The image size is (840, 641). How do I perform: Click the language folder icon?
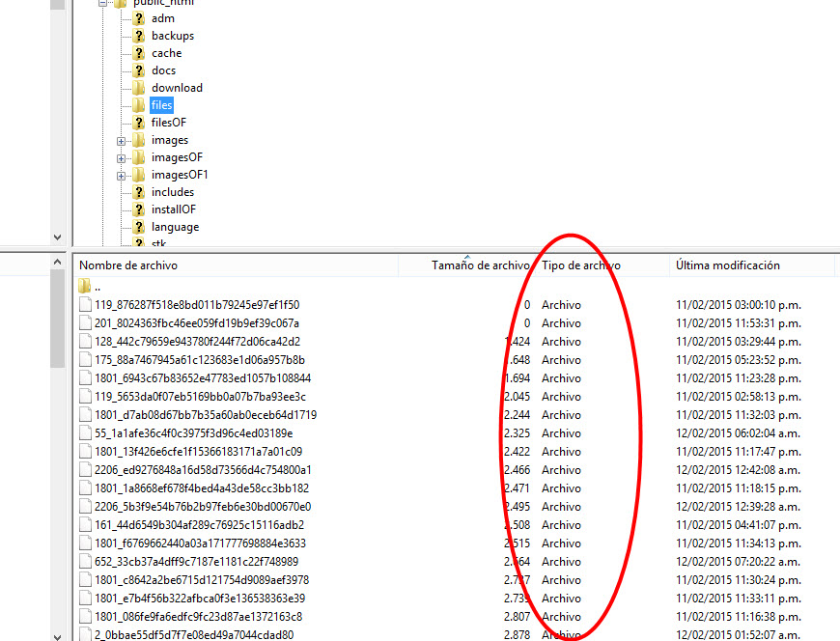[x=139, y=227]
